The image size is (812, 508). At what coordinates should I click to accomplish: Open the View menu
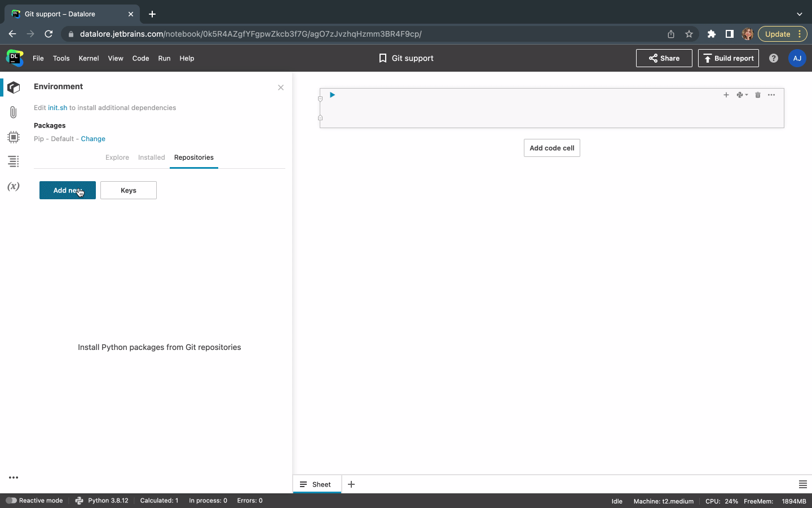116,58
